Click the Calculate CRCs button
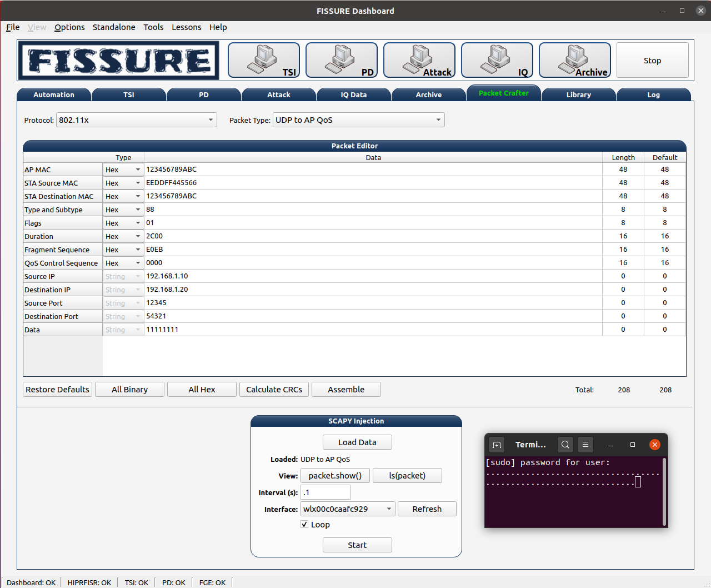711x588 pixels. 274,390
